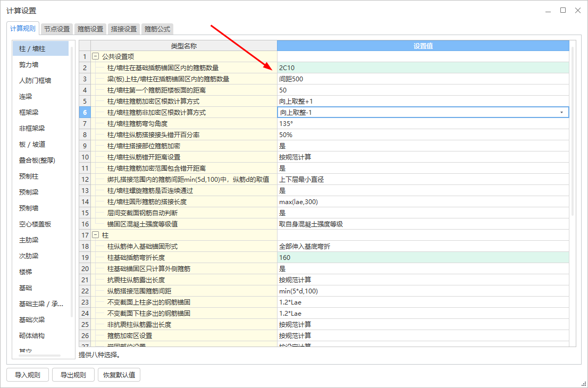
Task: Select 次肋梁 category
Action: click(40, 256)
